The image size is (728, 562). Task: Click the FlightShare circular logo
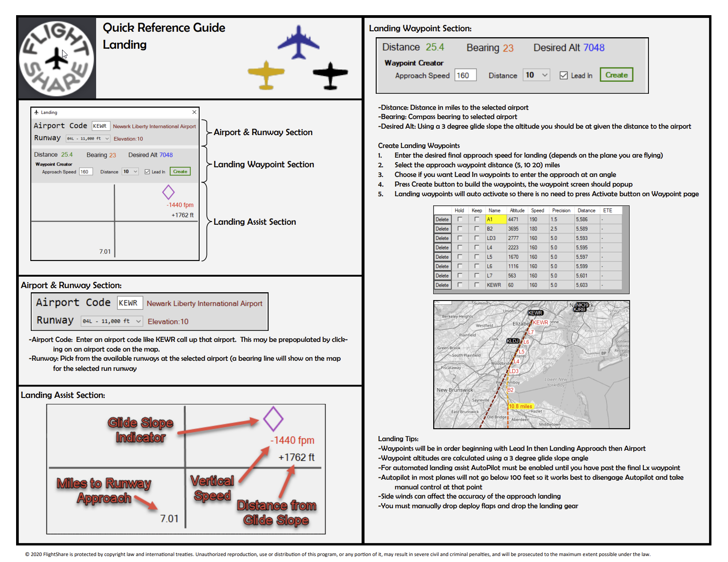coord(57,59)
